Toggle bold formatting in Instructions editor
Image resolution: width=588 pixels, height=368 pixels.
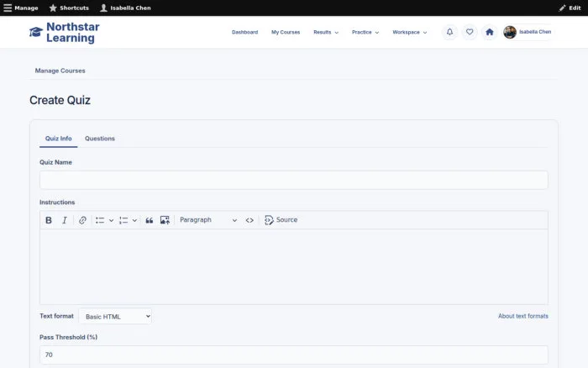pos(49,220)
